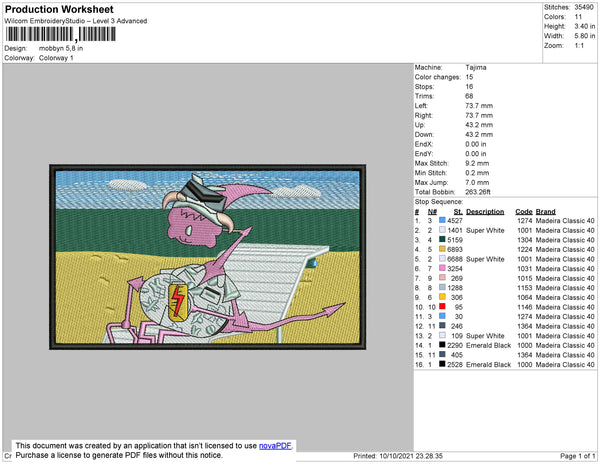Click the Up value '43.2 mm'
Viewport: 600px width, 464px height.
pos(479,125)
